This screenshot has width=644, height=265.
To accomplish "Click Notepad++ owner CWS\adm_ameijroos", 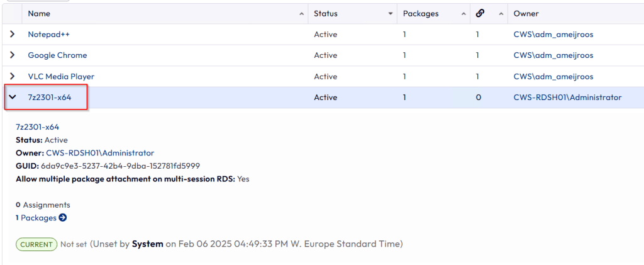I will pyautogui.click(x=553, y=35).
